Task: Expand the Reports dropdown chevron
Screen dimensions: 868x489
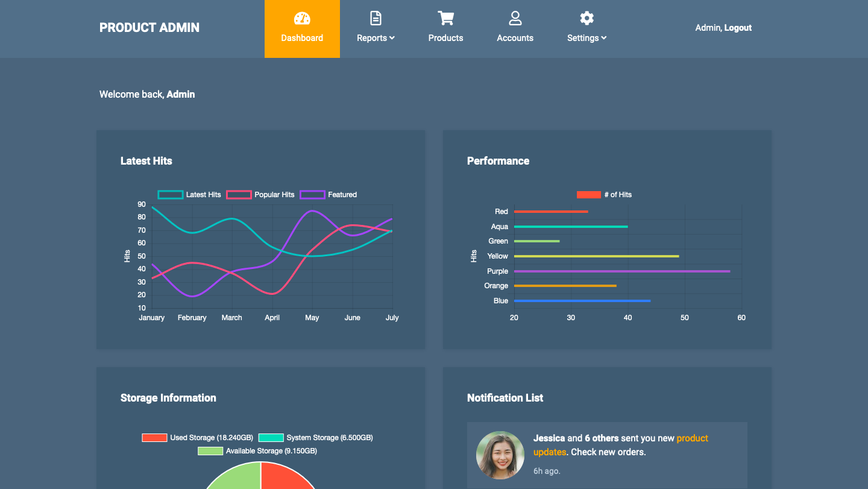Action: pos(392,38)
